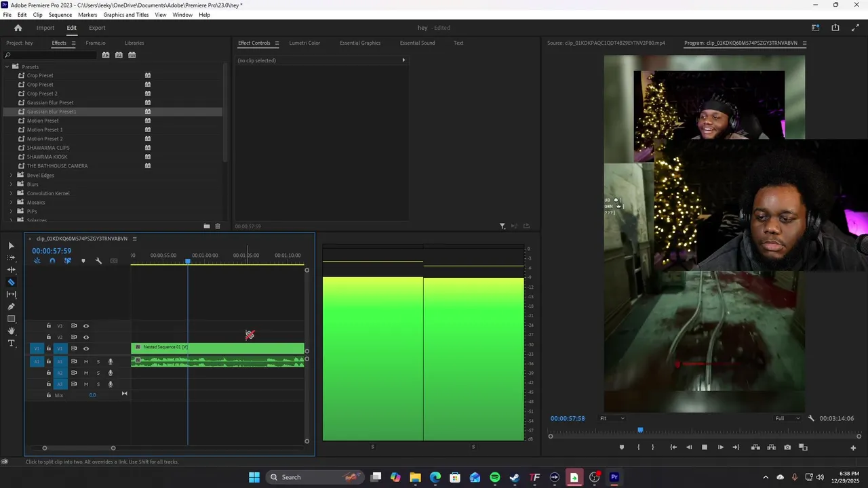868x488 pixels.
Task: Go to the Export workspace
Action: pos(97,28)
